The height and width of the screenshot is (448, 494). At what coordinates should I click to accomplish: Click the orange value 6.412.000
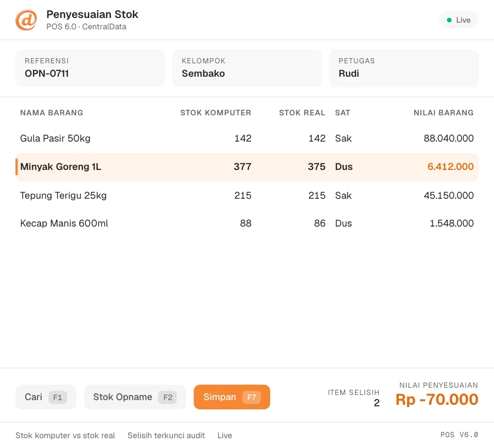(x=451, y=166)
